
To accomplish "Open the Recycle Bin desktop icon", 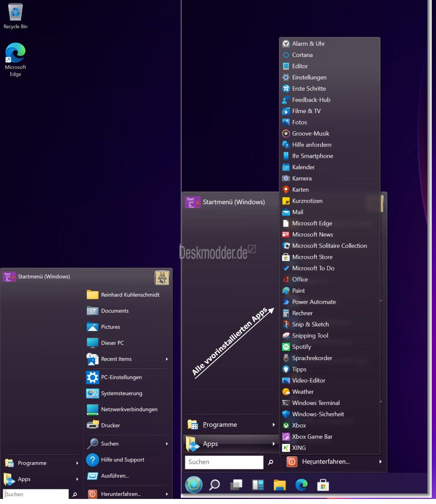I will point(16,16).
